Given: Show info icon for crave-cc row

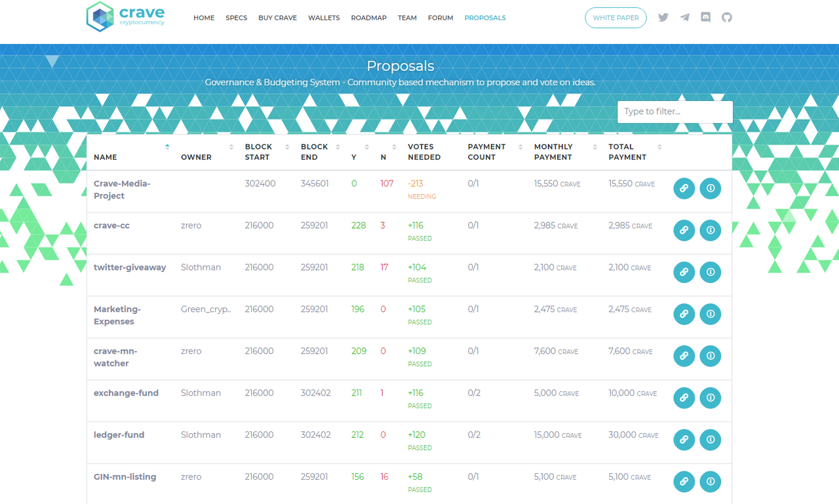Looking at the screenshot, I should point(711,230).
